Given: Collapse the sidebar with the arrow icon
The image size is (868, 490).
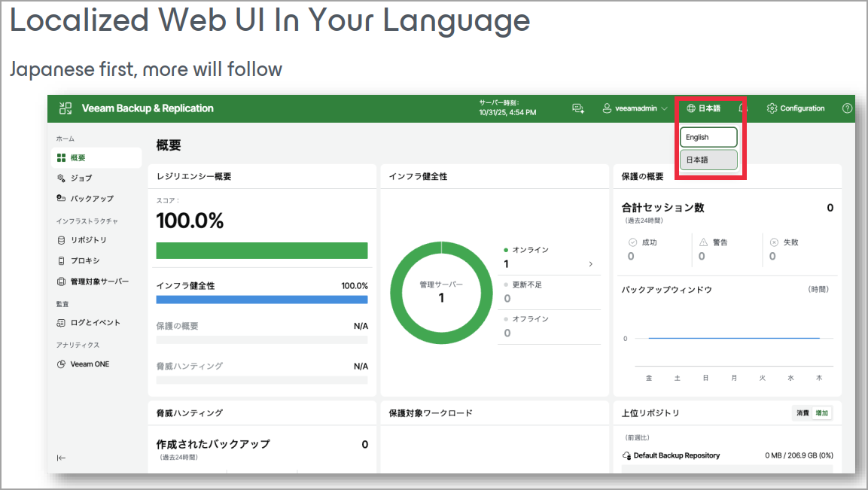Looking at the screenshot, I should click(x=62, y=458).
